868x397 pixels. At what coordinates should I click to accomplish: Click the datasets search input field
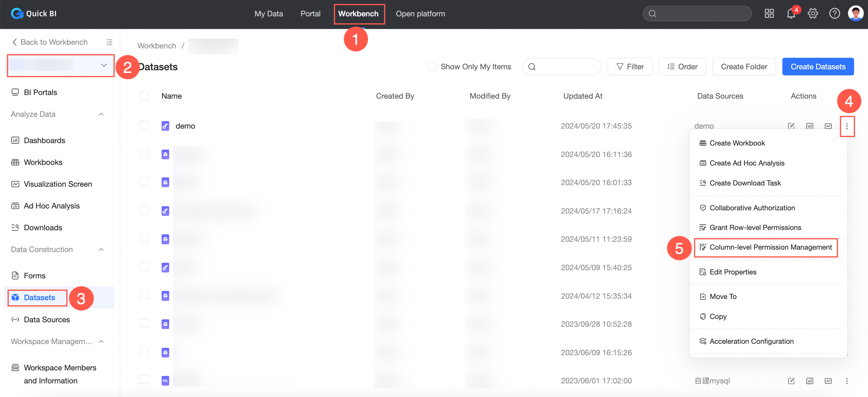click(x=566, y=67)
